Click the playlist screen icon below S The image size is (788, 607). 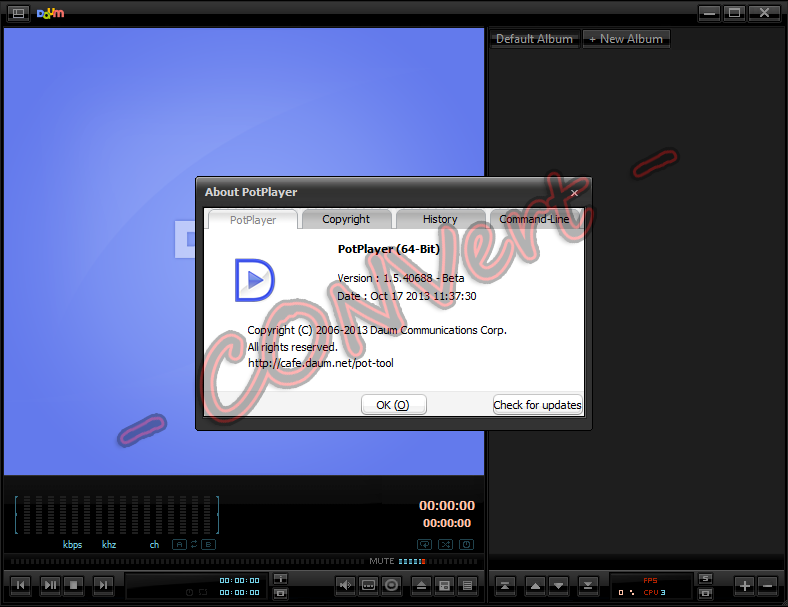tap(705, 593)
